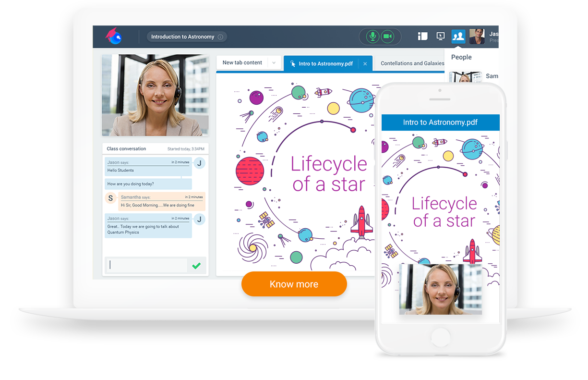This screenshot has height=380, width=588.
Task: Toggle the People panel icon
Action: tap(458, 37)
